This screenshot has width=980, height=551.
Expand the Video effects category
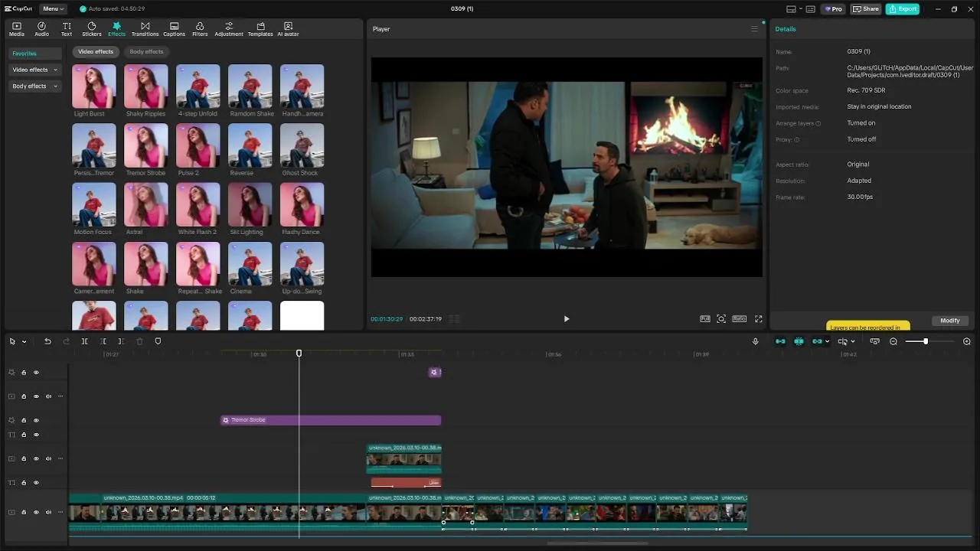(x=35, y=70)
